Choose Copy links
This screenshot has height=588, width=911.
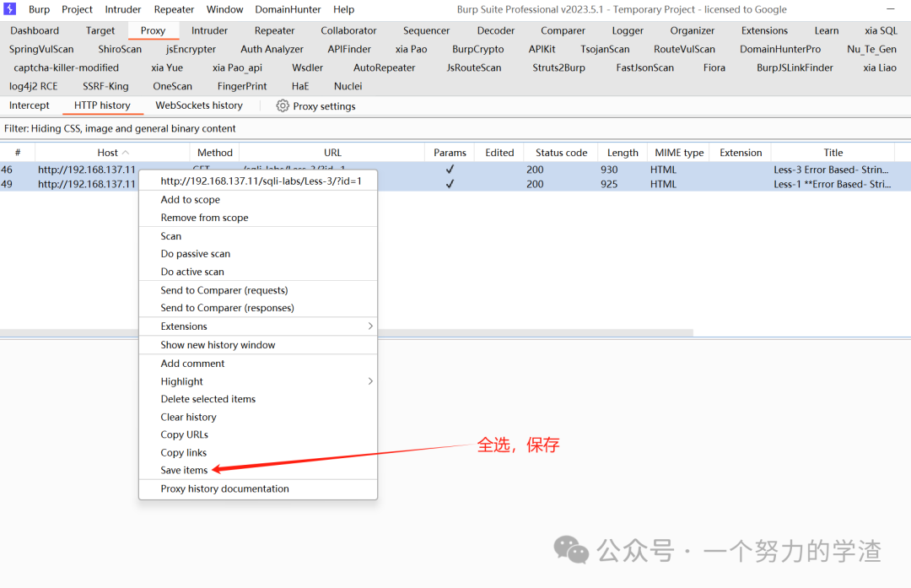258,453
